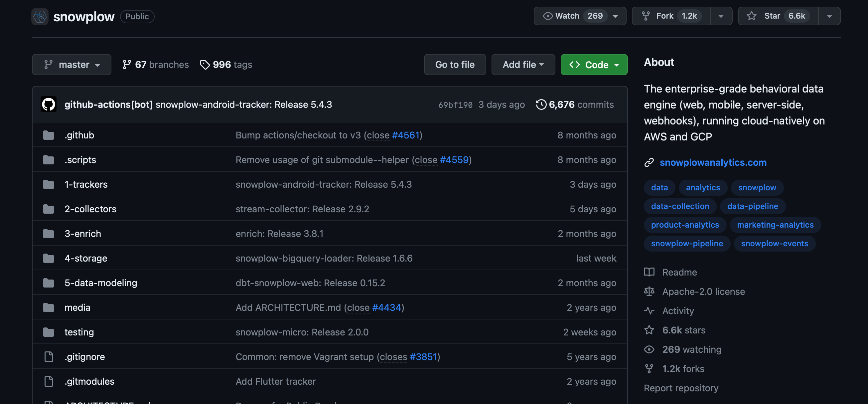This screenshot has width=868, height=404.
Task: Click the Apache-2.0 license scale icon
Action: (649, 292)
